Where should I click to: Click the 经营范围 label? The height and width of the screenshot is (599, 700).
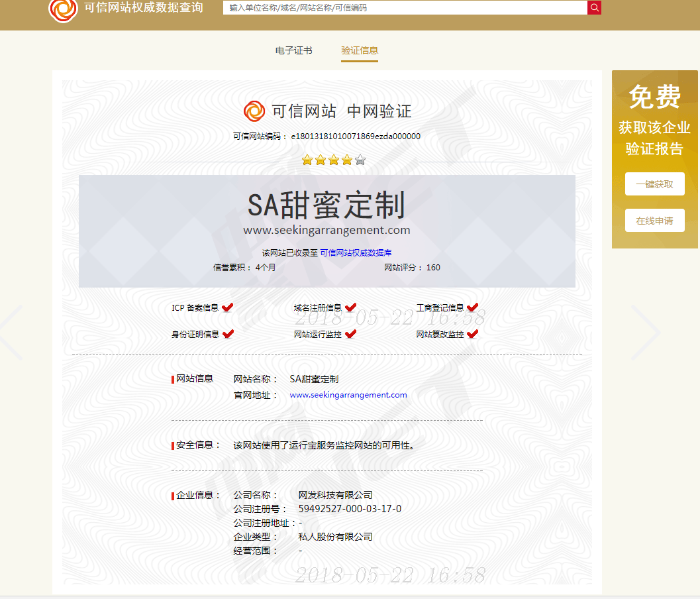pyautogui.click(x=256, y=551)
